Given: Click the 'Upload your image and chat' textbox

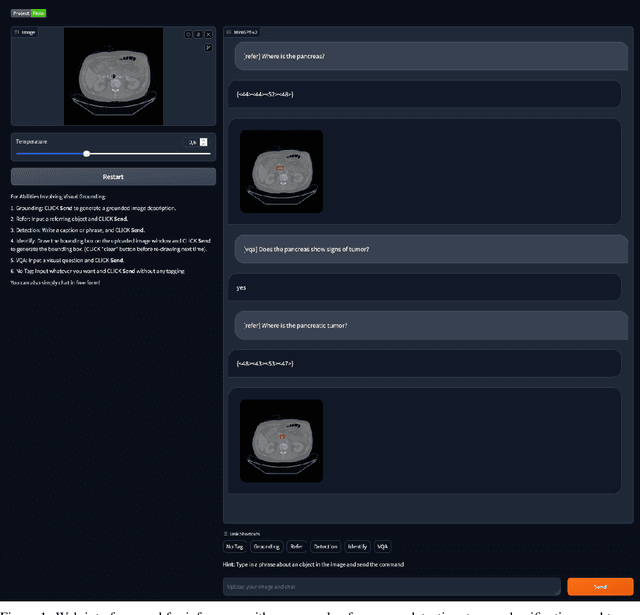Looking at the screenshot, I should pos(392,587).
